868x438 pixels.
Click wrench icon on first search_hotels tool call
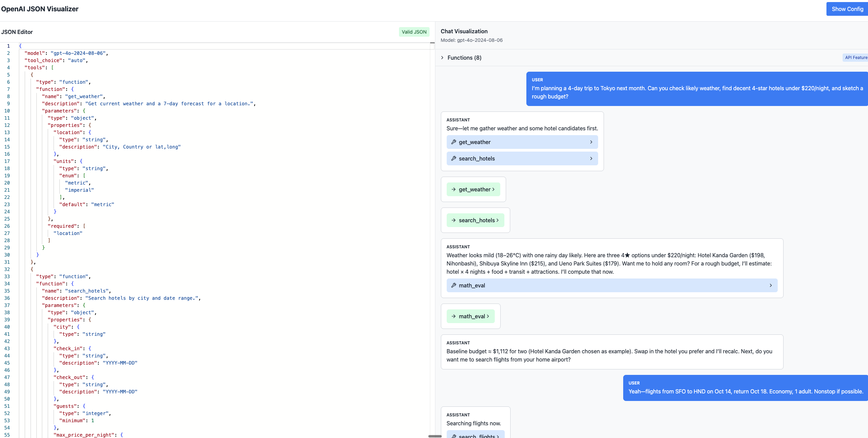454,158
